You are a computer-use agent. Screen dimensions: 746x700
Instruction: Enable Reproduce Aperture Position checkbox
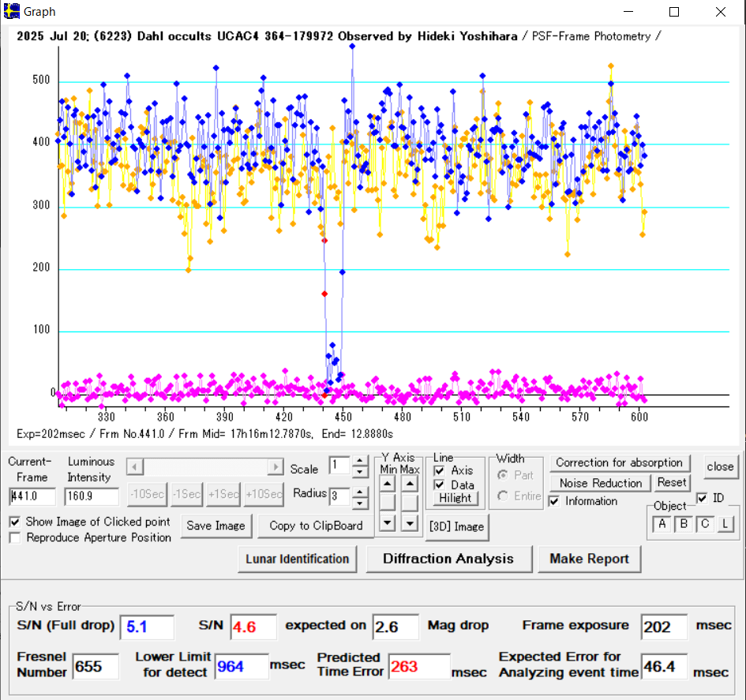[x=15, y=538]
